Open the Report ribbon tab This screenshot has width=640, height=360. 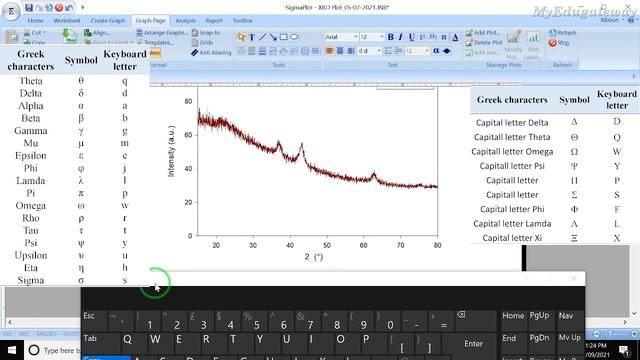point(214,20)
